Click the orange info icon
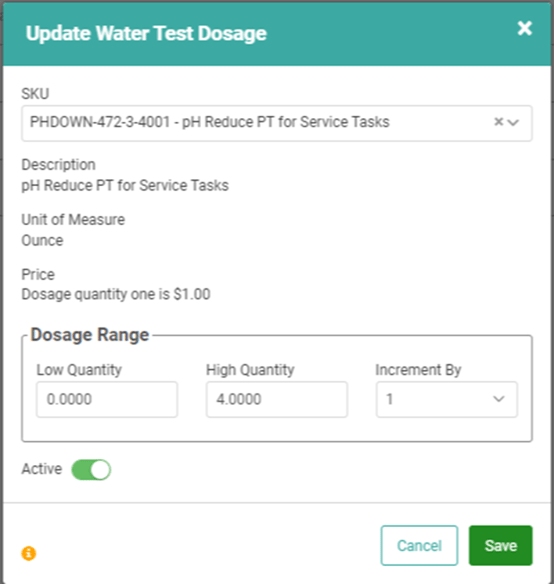 [x=29, y=553]
